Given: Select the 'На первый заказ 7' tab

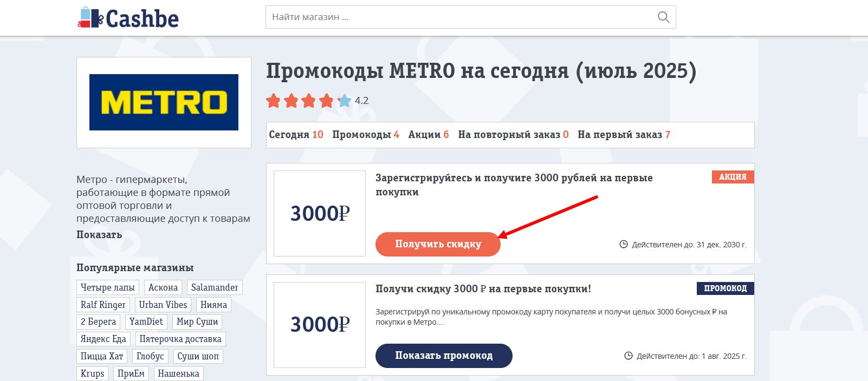Looking at the screenshot, I should (x=624, y=135).
